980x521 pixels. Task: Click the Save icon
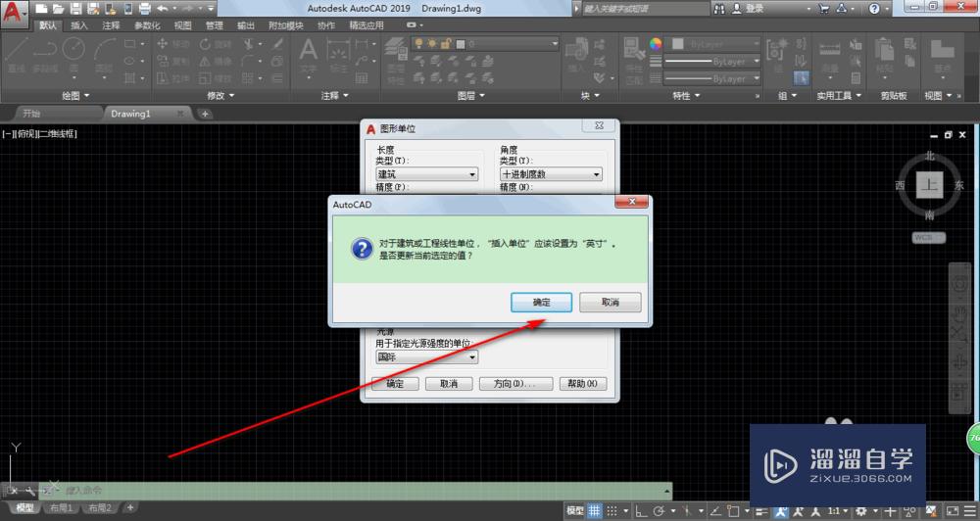[x=75, y=9]
